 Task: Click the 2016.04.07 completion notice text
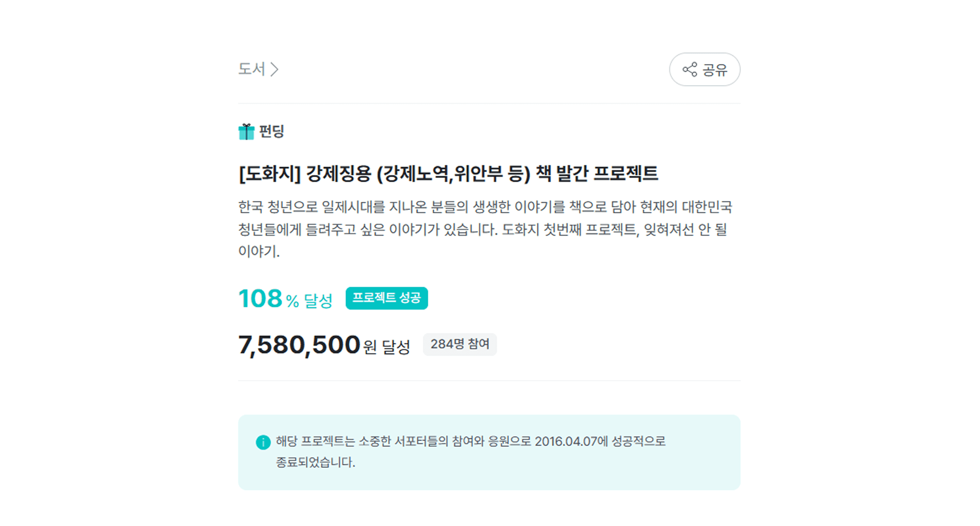pyautogui.click(x=471, y=442)
